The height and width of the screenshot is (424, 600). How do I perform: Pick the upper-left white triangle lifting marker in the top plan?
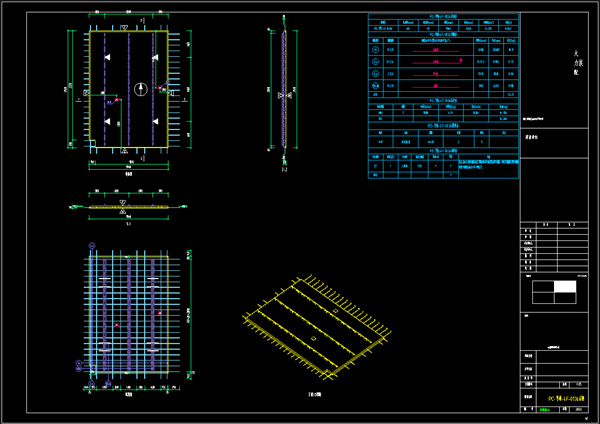coord(108,57)
